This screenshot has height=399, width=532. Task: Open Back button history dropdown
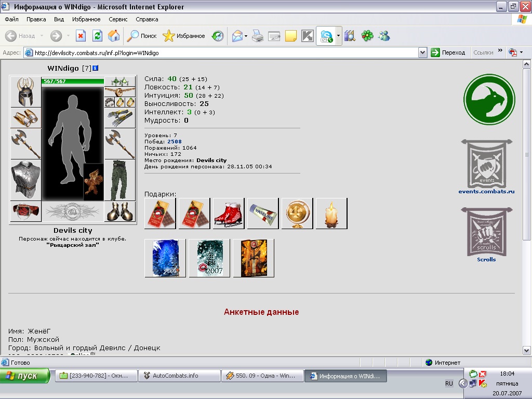coord(42,36)
